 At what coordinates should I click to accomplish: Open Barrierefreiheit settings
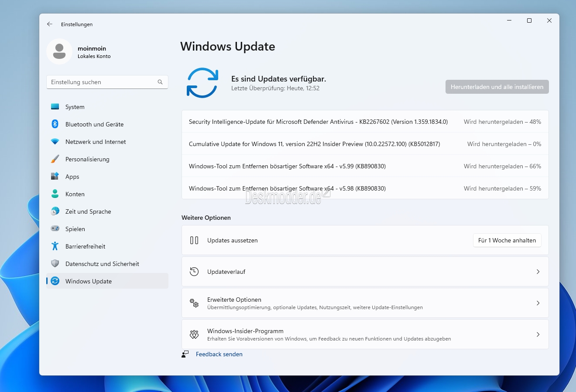click(x=107, y=246)
